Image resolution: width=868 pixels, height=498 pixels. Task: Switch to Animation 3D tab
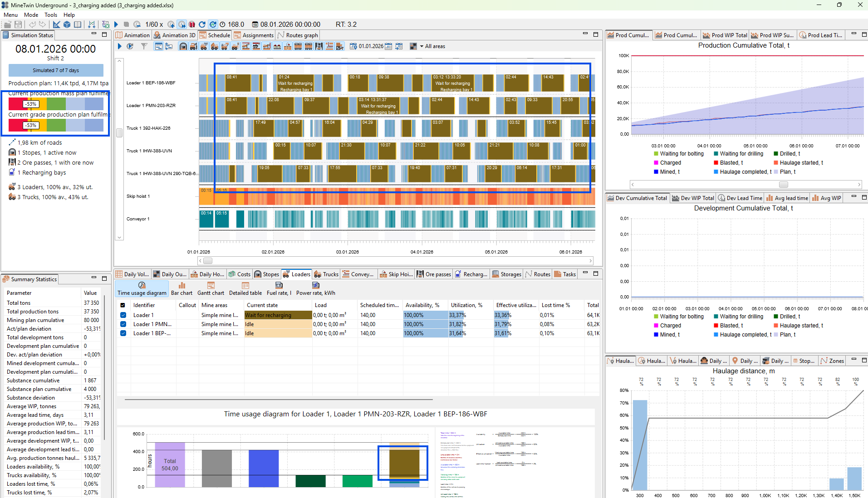174,35
